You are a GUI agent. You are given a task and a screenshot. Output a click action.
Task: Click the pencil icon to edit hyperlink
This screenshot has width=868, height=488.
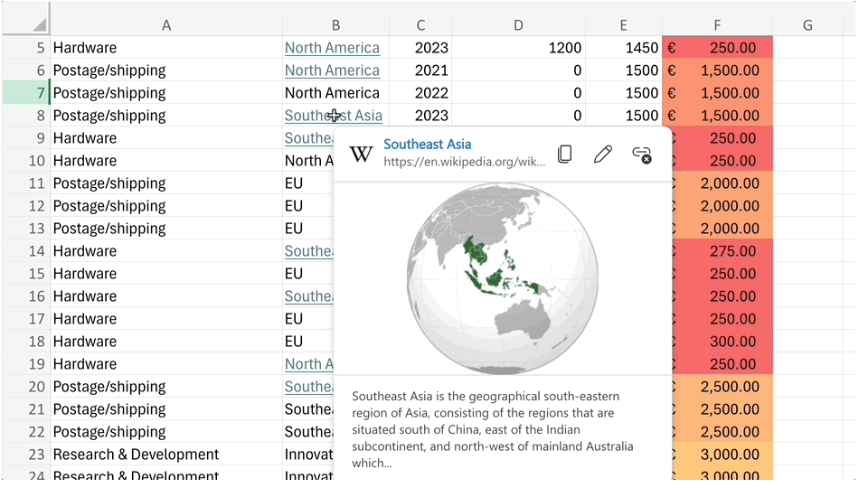coord(603,155)
